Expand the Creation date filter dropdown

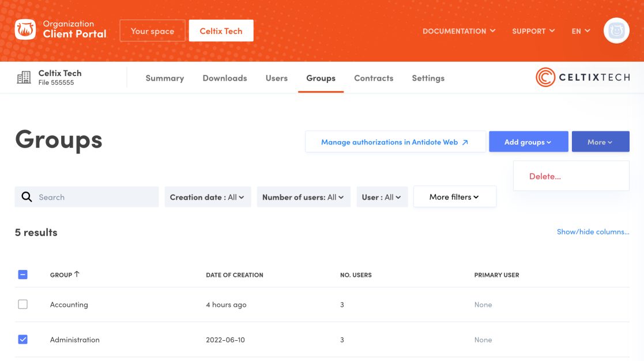pyautogui.click(x=208, y=197)
